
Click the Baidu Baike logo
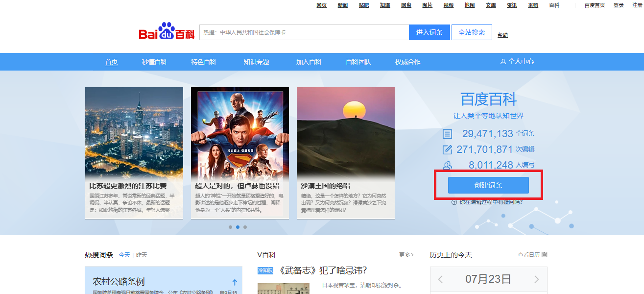pyautogui.click(x=167, y=32)
